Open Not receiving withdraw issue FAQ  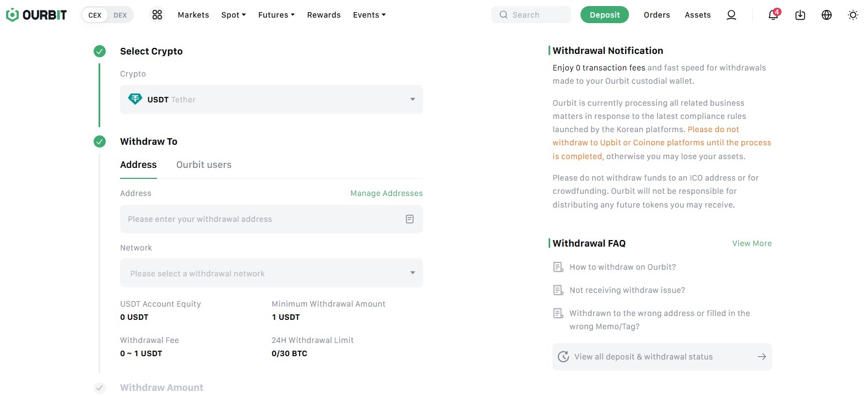627,290
